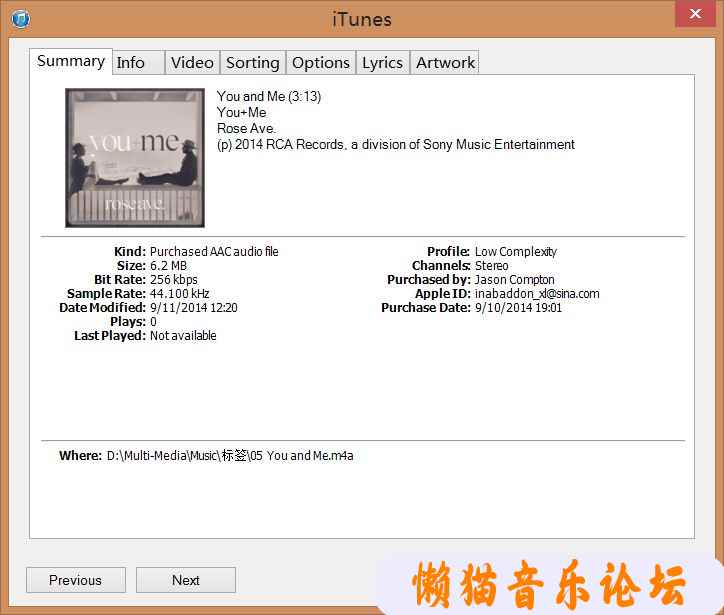Image resolution: width=724 pixels, height=615 pixels.
Task: Click the You+Me album artwork thumbnail
Action: tap(135, 158)
